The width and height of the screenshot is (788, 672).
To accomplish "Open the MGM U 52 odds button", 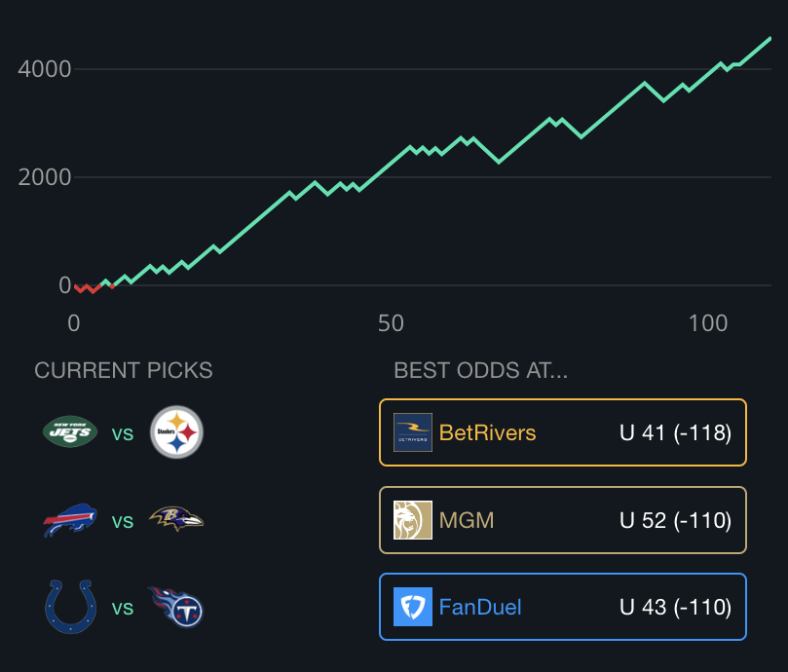I will 563,520.
